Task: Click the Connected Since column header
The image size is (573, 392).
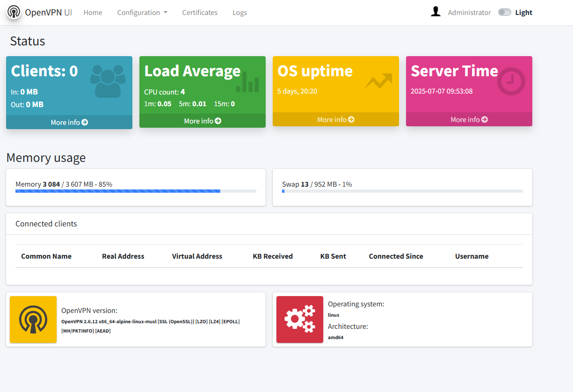Action: (396, 256)
